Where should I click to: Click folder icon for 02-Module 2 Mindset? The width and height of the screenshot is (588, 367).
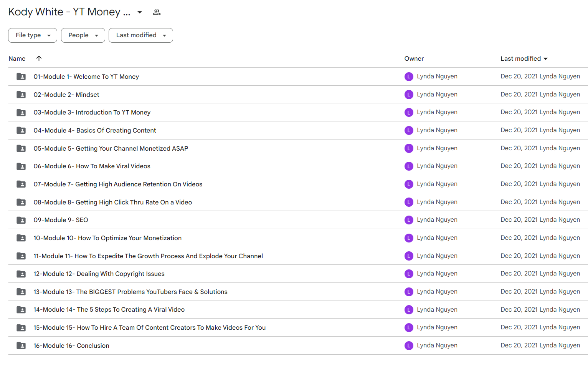[21, 95]
